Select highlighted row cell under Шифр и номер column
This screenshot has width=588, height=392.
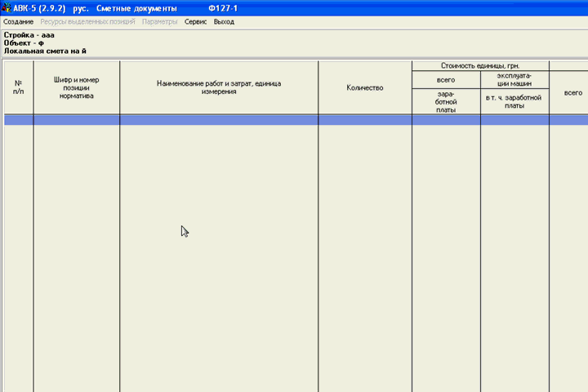(76, 120)
